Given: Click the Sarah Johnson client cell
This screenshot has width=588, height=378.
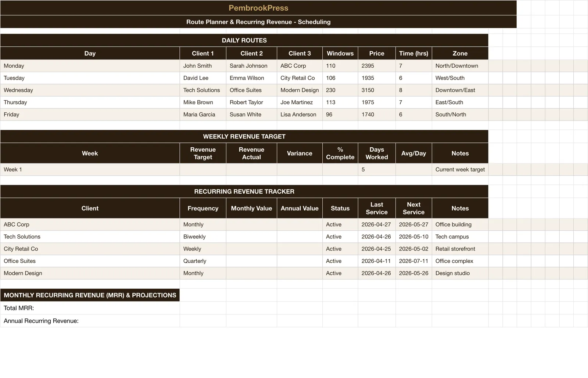Looking at the screenshot, I should point(251,66).
